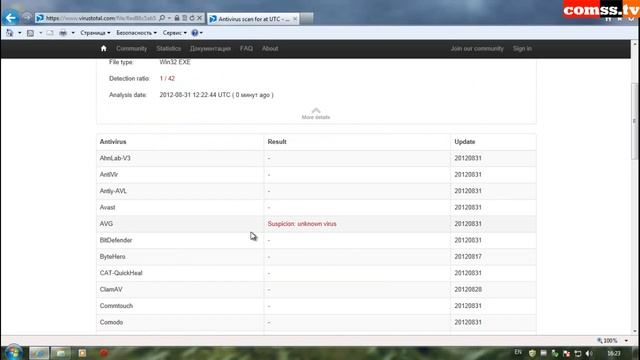Click the Read mail icon in command bar
The image size is (640, 360).
(50, 33)
